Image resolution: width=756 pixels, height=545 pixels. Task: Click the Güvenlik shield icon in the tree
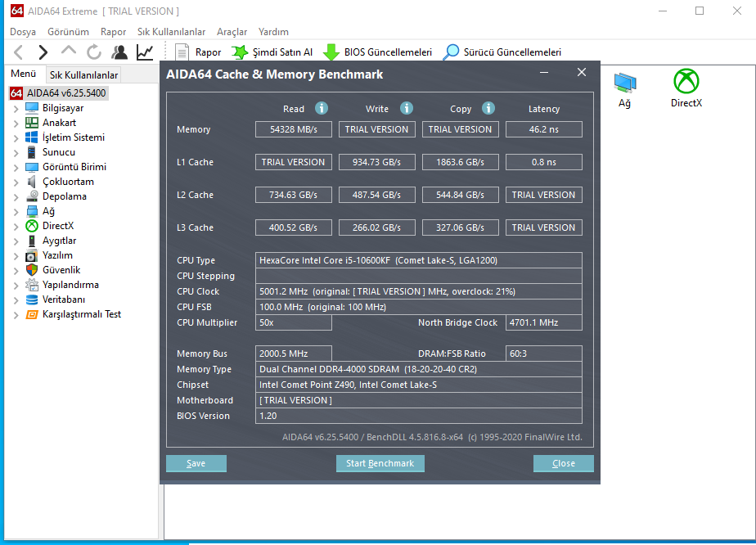click(x=32, y=270)
